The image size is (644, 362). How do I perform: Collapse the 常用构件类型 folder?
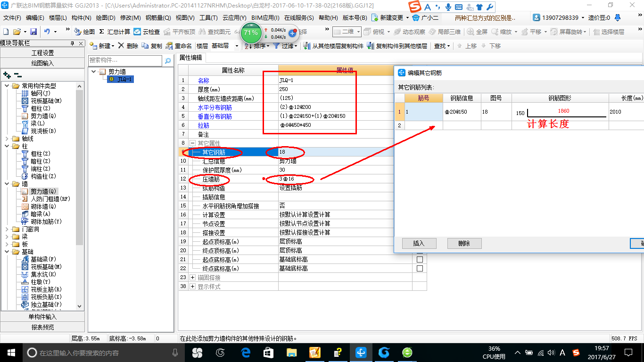point(7,86)
